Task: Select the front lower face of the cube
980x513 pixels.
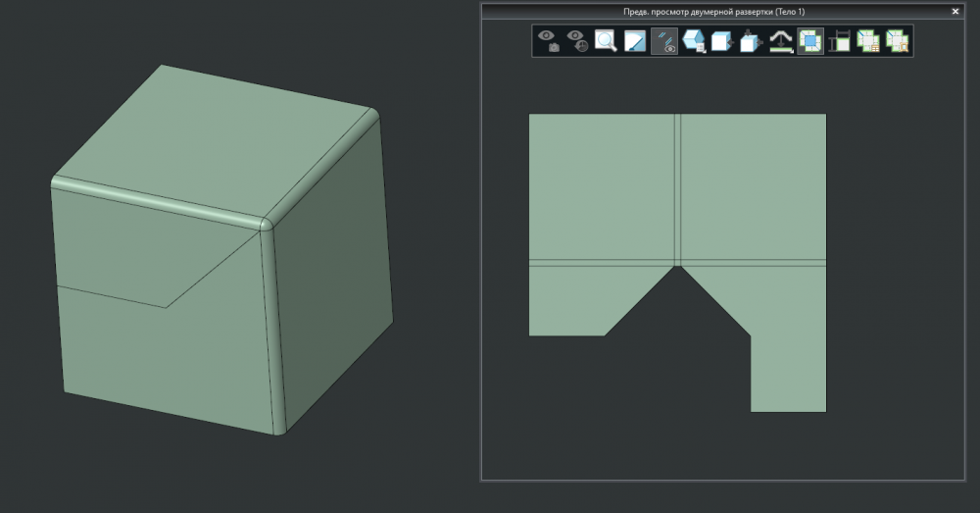Action: 162,363
